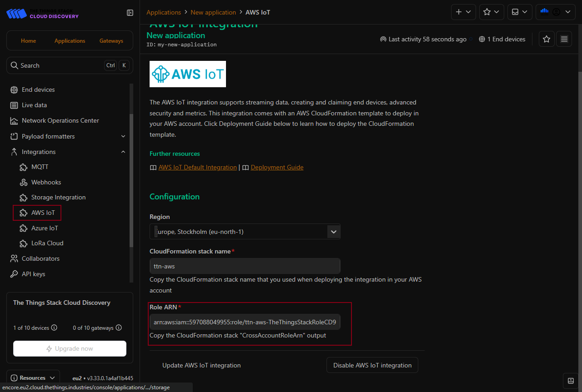Click Role ARN input field
Image resolution: width=582 pixels, height=392 pixels.
coord(245,322)
